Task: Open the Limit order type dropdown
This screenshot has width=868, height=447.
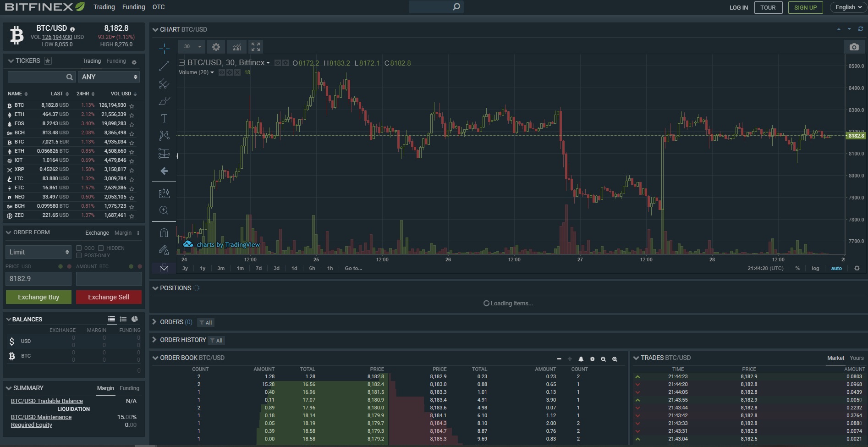Action: (38, 252)
